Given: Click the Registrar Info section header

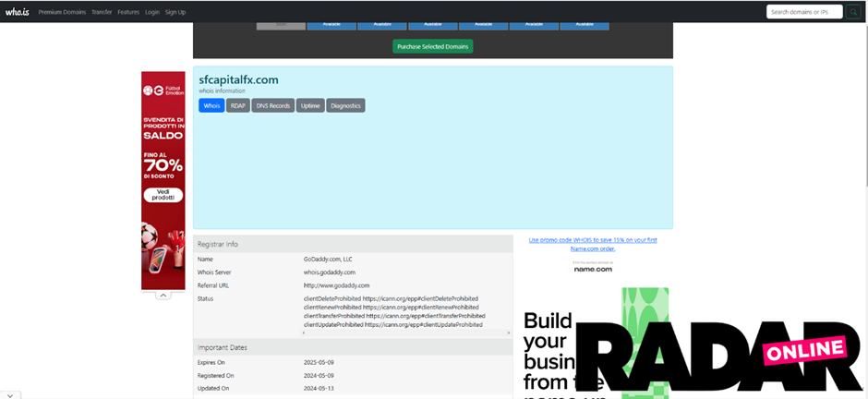Looking at the screenshot, I should (x=353, y=244).
